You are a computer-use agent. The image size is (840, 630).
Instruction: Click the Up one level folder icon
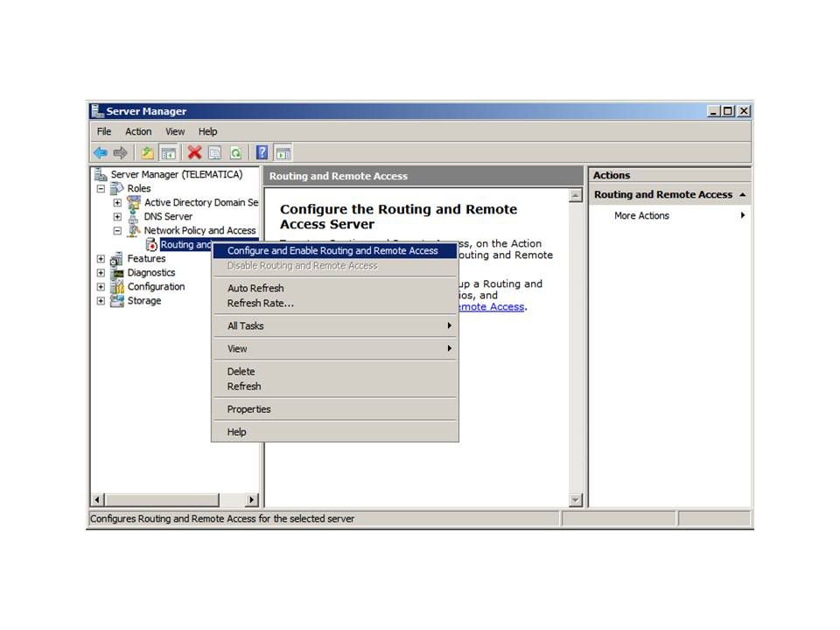click(x=148, y=153)
